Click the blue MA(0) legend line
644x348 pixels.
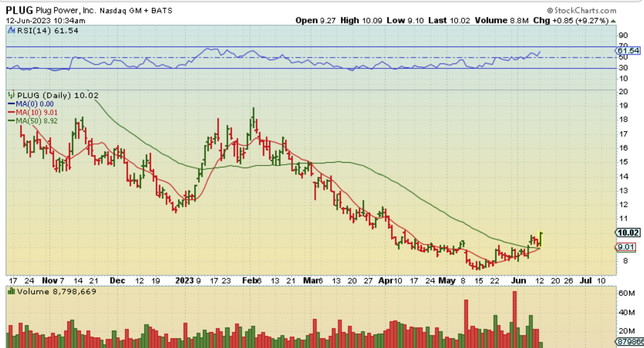(12, 104)
